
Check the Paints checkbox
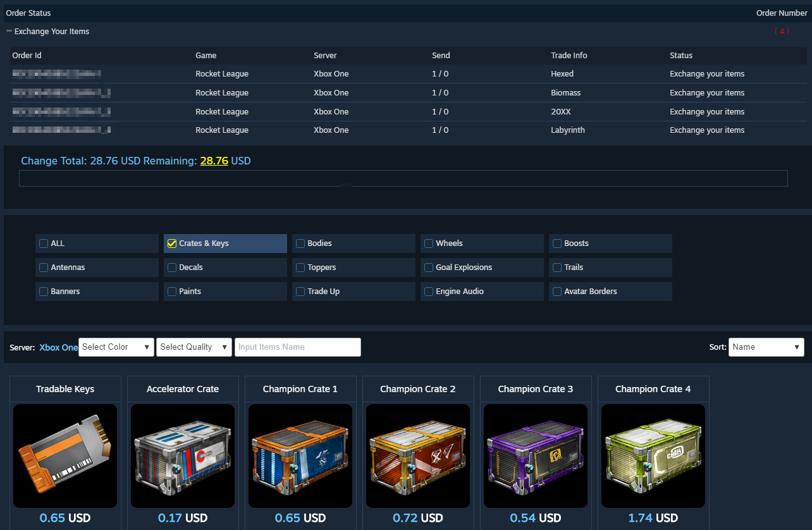click(x=171, y=292)
